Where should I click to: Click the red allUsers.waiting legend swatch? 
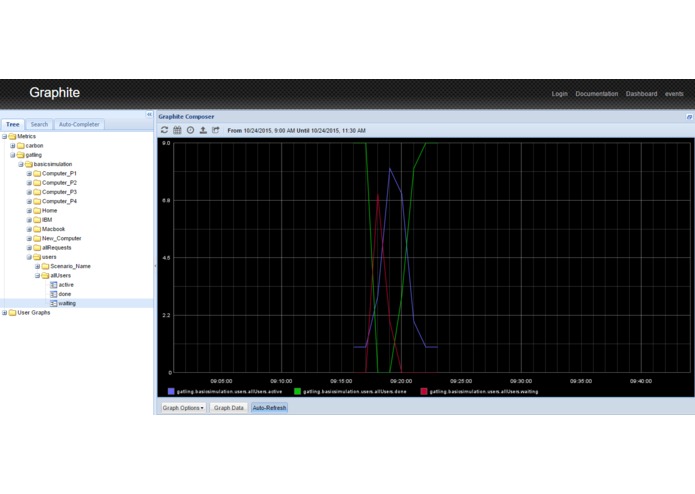point(424,391)
